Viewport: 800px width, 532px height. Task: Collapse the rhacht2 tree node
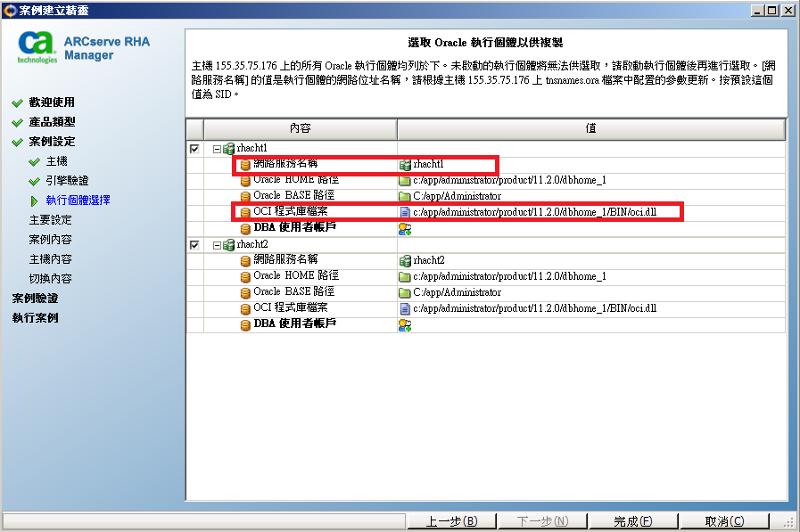pyautogui.click(x=217, y=246)
